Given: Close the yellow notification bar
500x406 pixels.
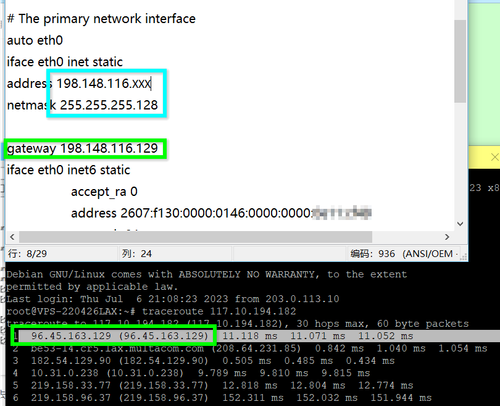Looking at the screenshot, I should coord(495,157).
